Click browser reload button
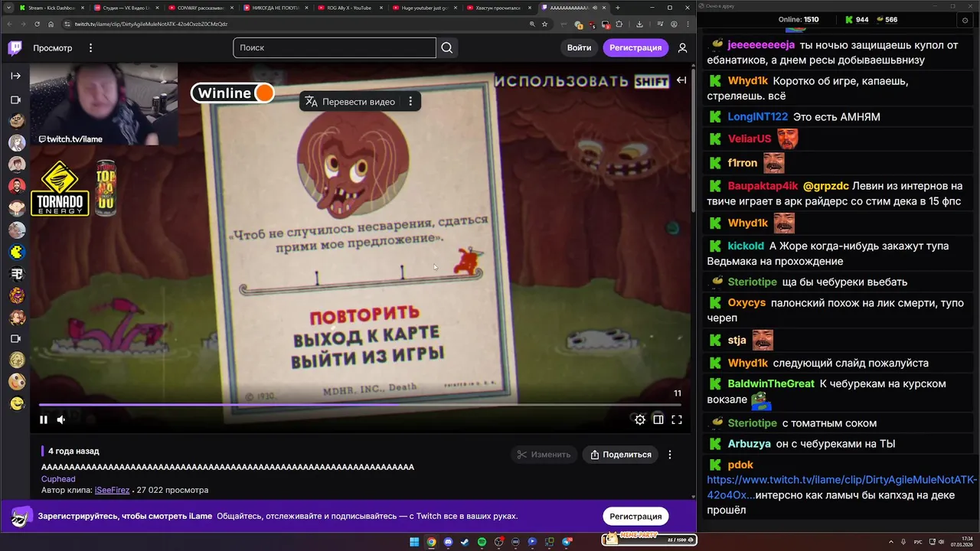The height and width of the screenshot is (551, 980). 38,24
